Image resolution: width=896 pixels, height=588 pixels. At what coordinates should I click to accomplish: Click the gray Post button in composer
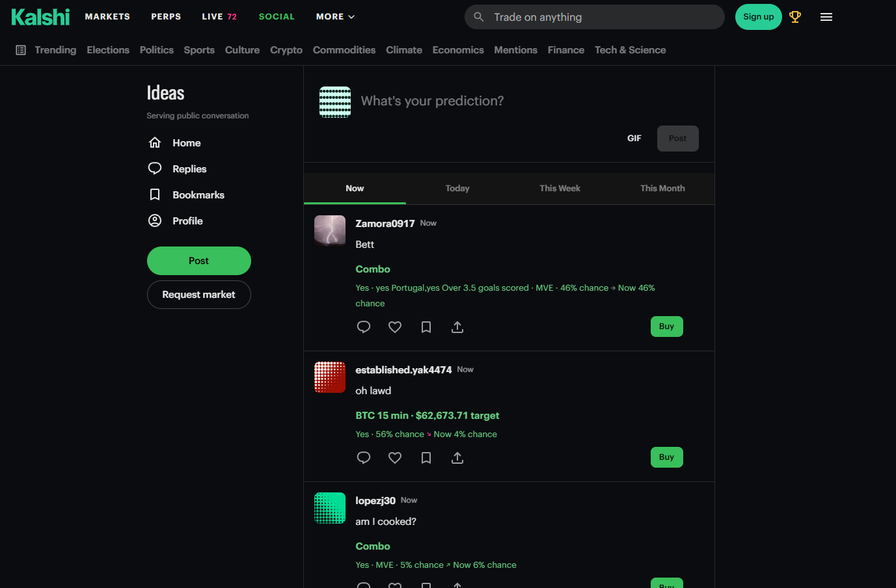[678, 139]
